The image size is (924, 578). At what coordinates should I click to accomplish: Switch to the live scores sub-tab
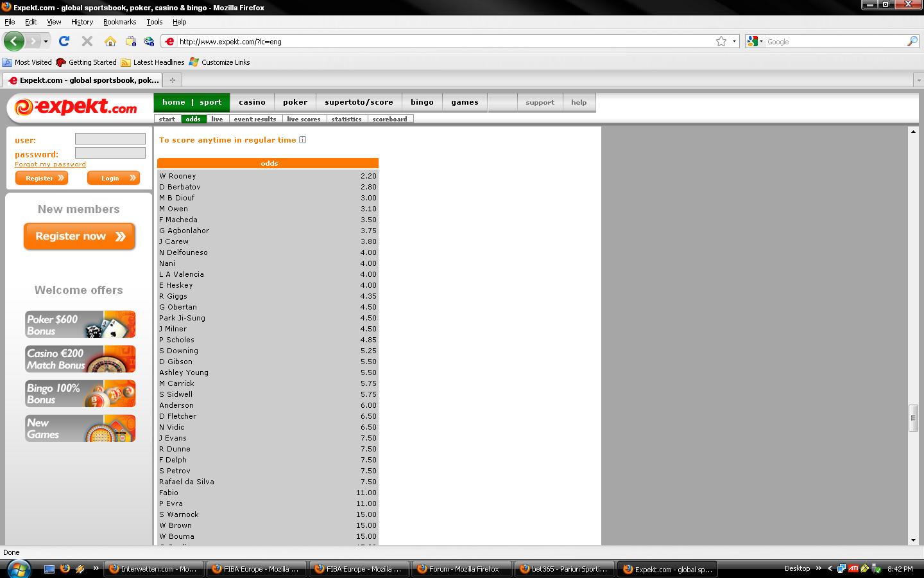(x=304, y=119)
